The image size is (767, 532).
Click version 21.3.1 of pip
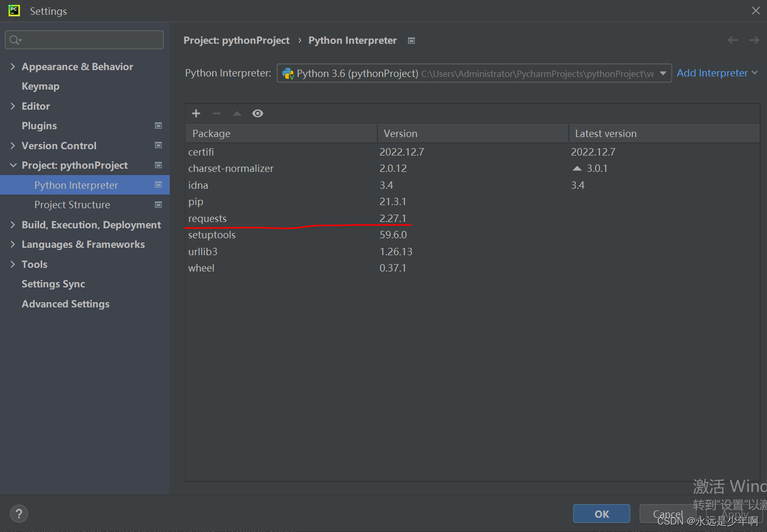click(x=393, y=201)
